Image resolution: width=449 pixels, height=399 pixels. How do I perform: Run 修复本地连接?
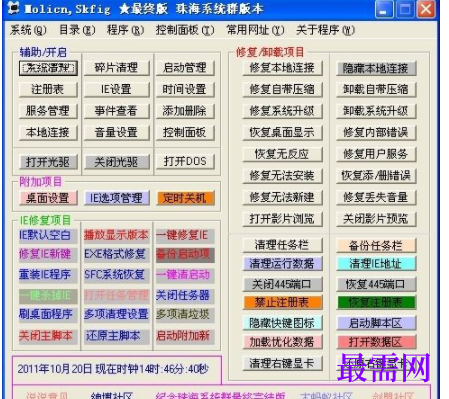282,68
